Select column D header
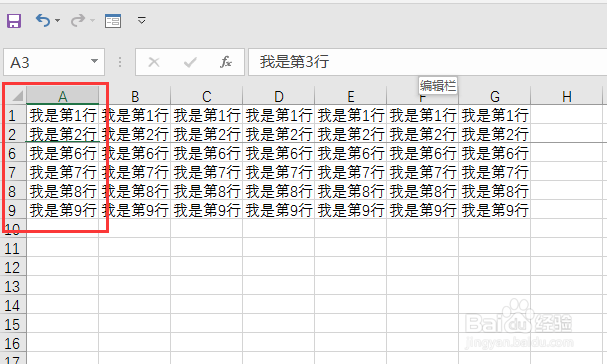 point(278,96)
